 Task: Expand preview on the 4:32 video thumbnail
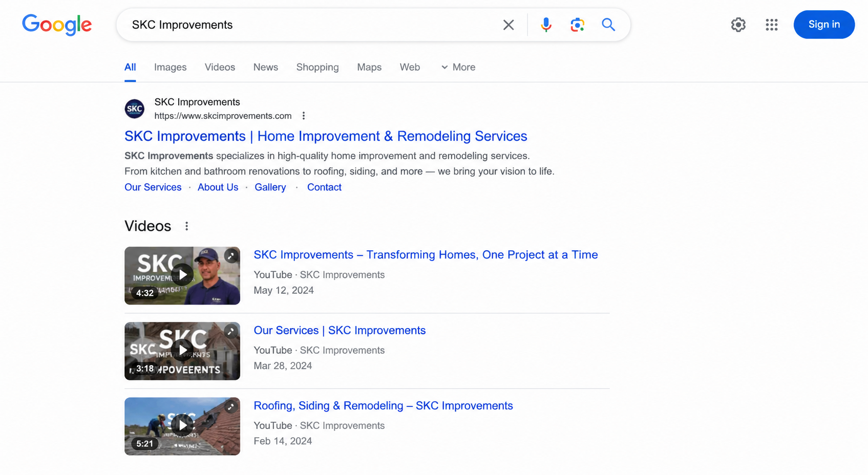point(231,255)
